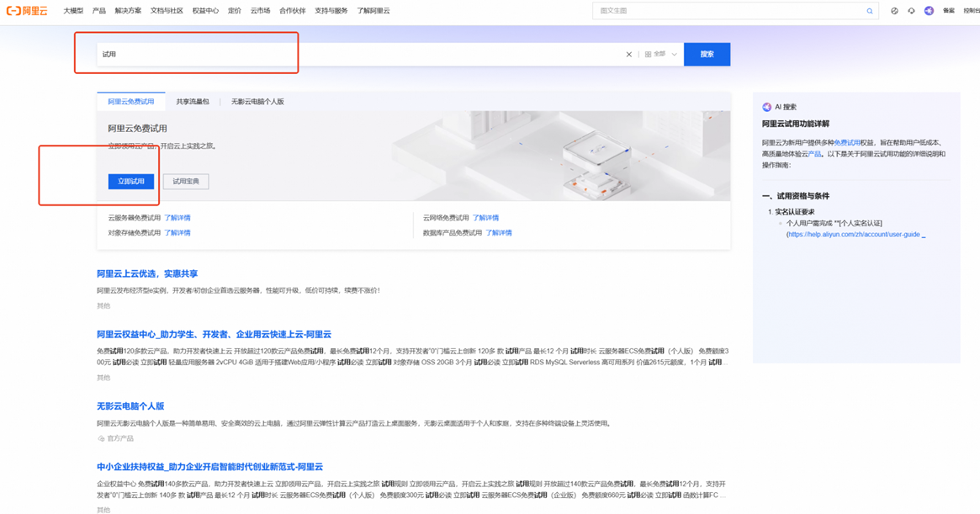Click the 产品 link in AI panel text
Image resolution: width=980 pixels, height=514 pixels.
pyautogui.click(x=814, y=154)
